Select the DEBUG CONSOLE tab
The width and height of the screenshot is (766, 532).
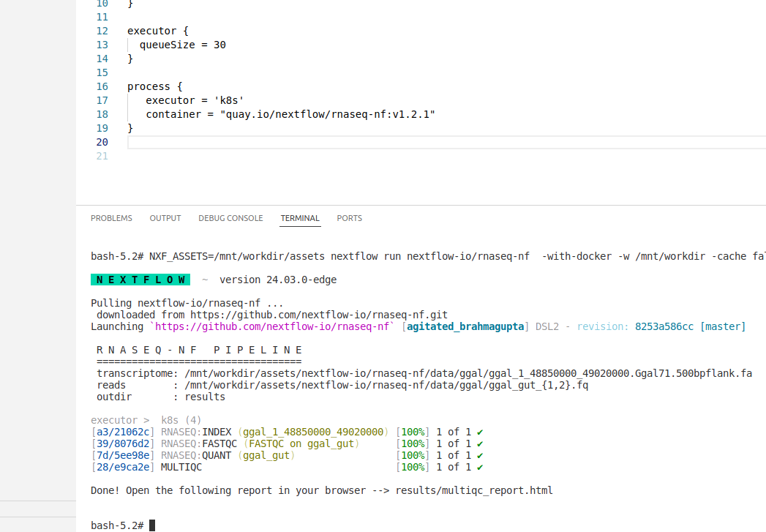pos(230,218)
